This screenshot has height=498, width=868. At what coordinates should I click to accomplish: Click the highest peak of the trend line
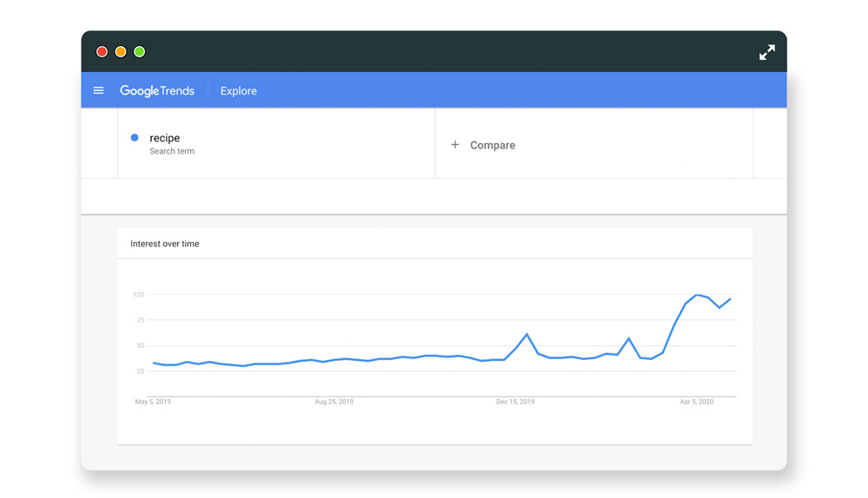(x=697, y=295)
